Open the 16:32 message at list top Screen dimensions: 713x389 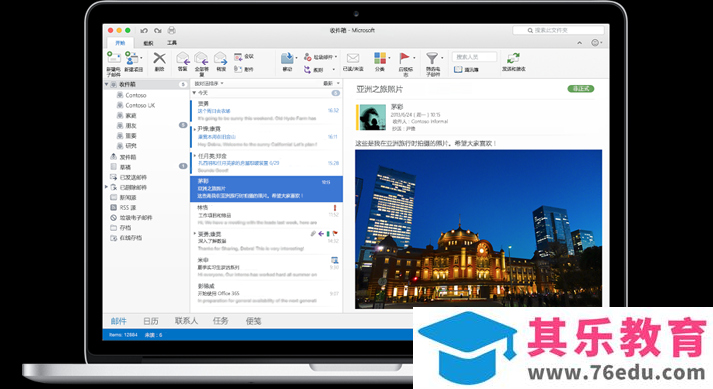(x=266, y=111)
